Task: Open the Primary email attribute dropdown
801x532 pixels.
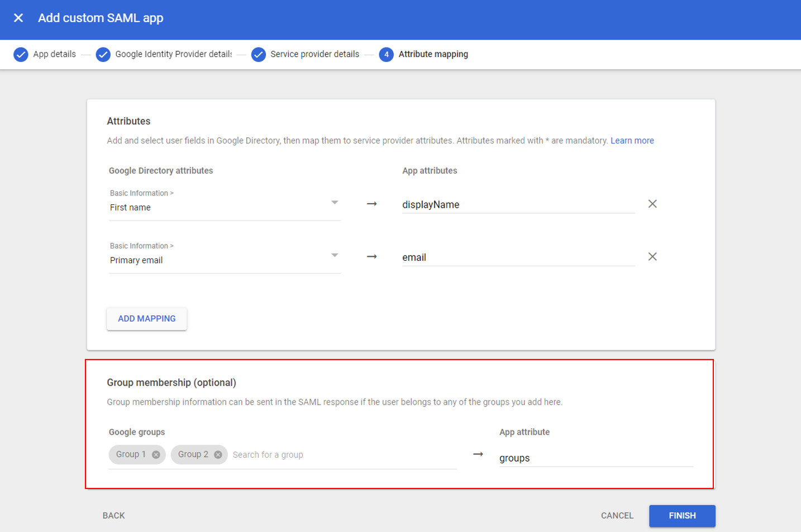Action: pos(225,257)
